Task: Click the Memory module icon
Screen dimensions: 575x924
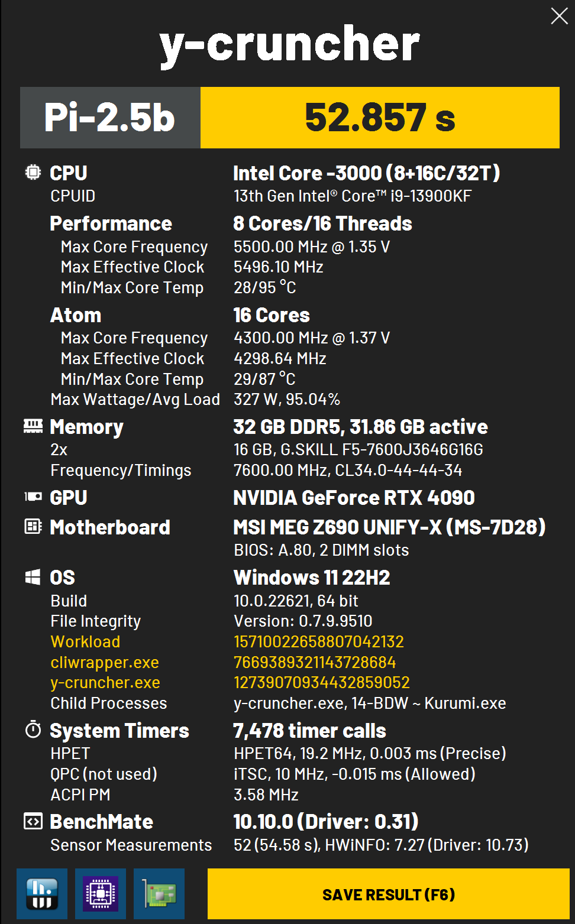Action: tap(33, 426)
